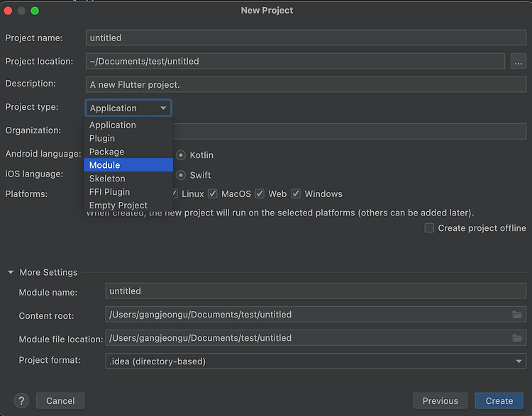This screenshot has height=416, width=532.
Task: Uncheck the MacOS platform checkbox
Action: [213, 194]
